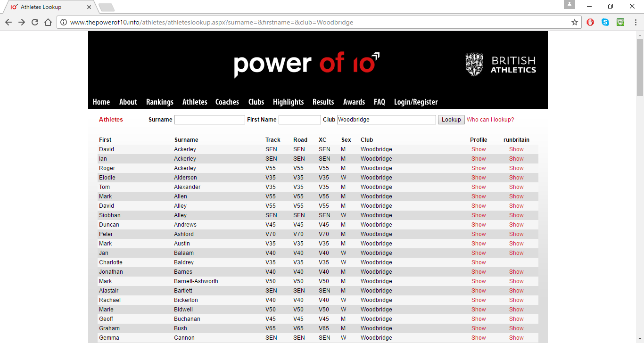The image size is (644, 343).
Task: Click the Skype extension icon
Action: [605, 22]
